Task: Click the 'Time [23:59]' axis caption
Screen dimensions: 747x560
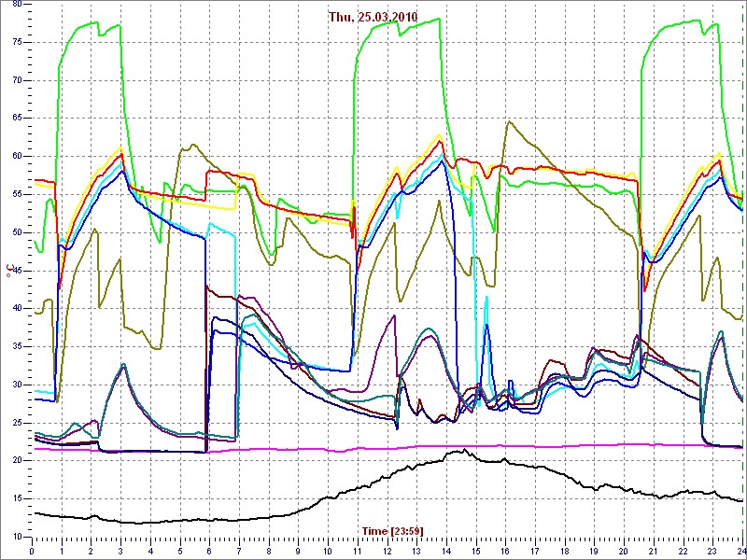Action: click(x=392, y=530)
